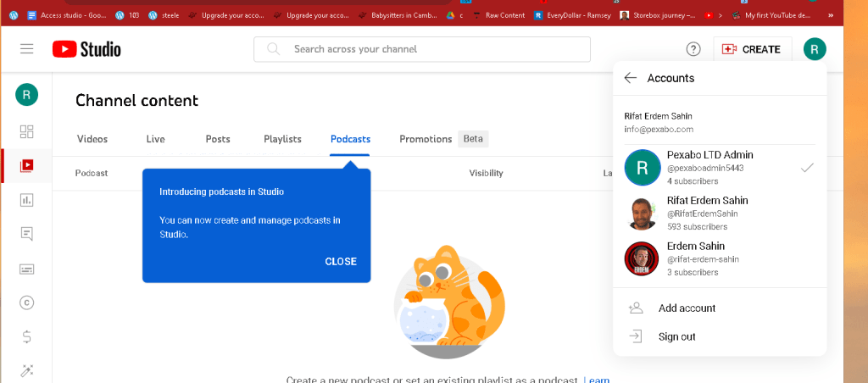Click the Add account person icon
868x383 pixels.
point(636,308)
